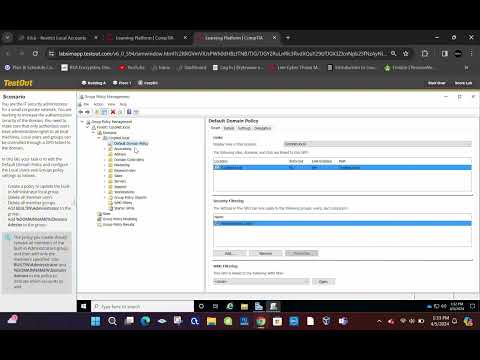Open the Chrome three-dot menu
This screenshot has height=360, width=480.
click(471, 53)
